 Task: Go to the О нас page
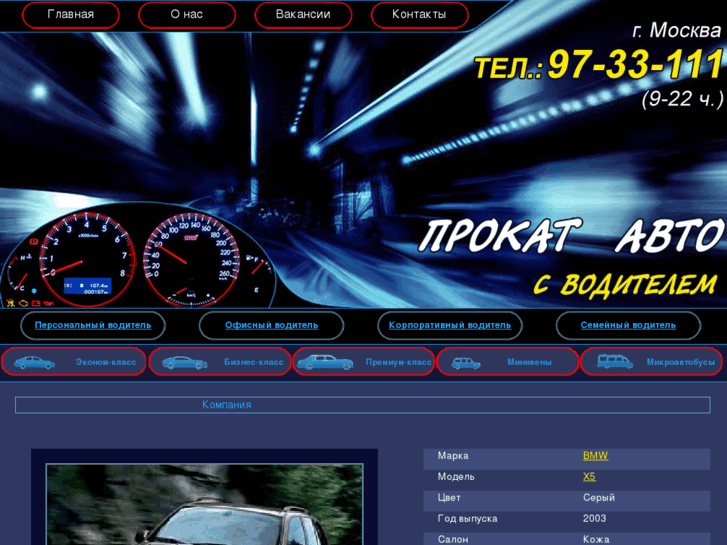click(187, 14)
